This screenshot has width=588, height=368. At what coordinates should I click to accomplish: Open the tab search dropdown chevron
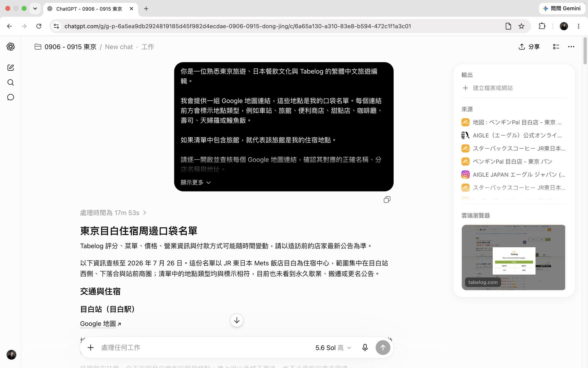(35, 9)
